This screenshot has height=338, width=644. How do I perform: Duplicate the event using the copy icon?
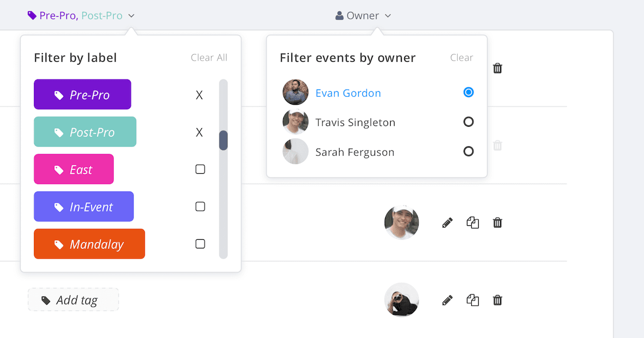click(472, 223)
